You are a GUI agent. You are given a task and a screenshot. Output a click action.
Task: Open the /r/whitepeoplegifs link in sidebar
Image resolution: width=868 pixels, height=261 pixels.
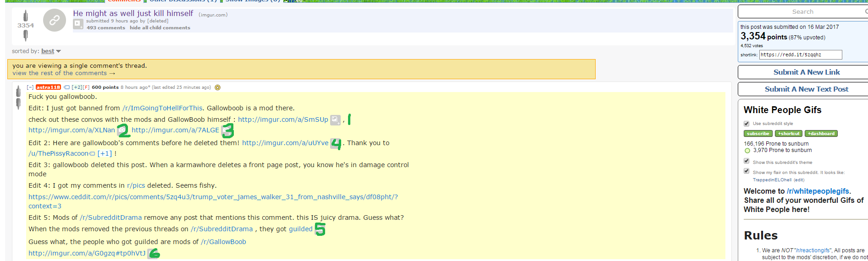pyautogui.click(x=818, y=191)
